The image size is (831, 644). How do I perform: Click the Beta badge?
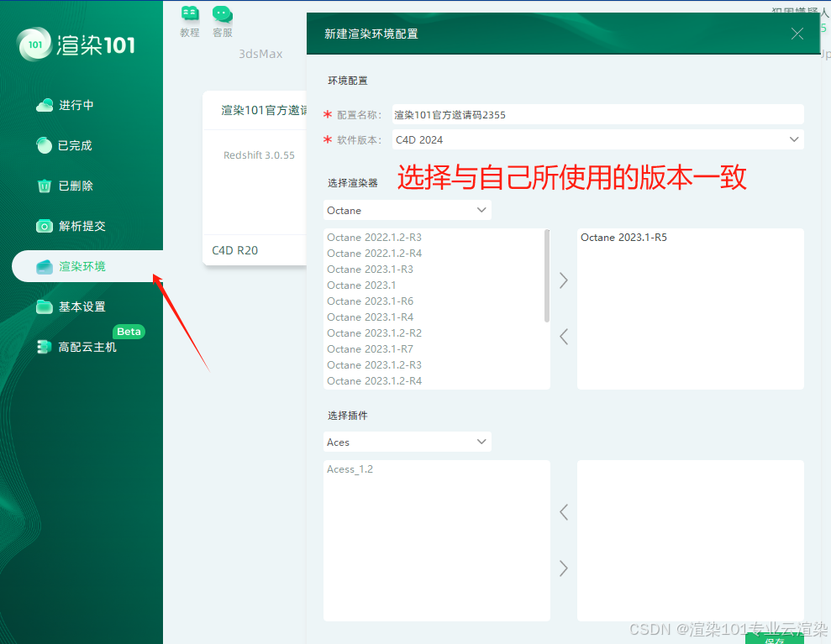coord(129,332)
